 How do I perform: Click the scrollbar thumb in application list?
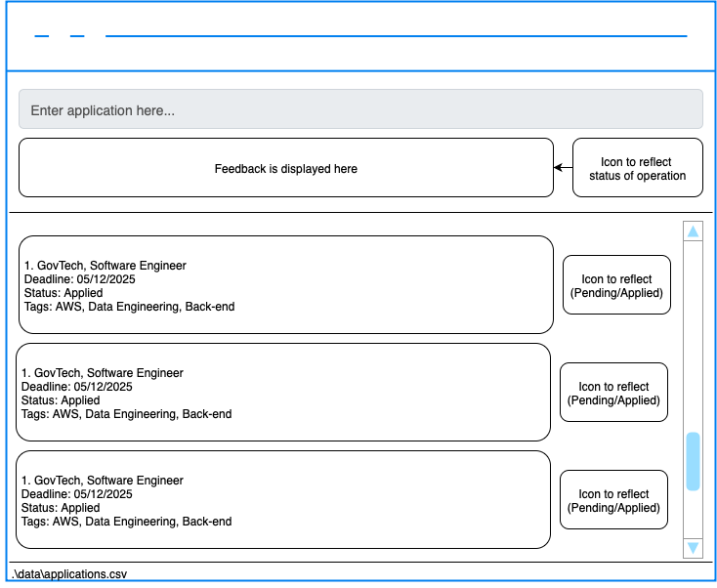click(693, 461)
